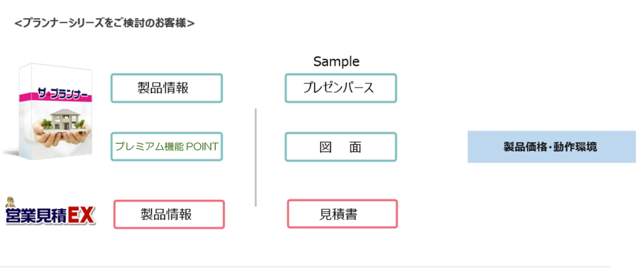
Task: Open the 製品価格・動作環境 blue banner
Action: click(x=551, y=147)
